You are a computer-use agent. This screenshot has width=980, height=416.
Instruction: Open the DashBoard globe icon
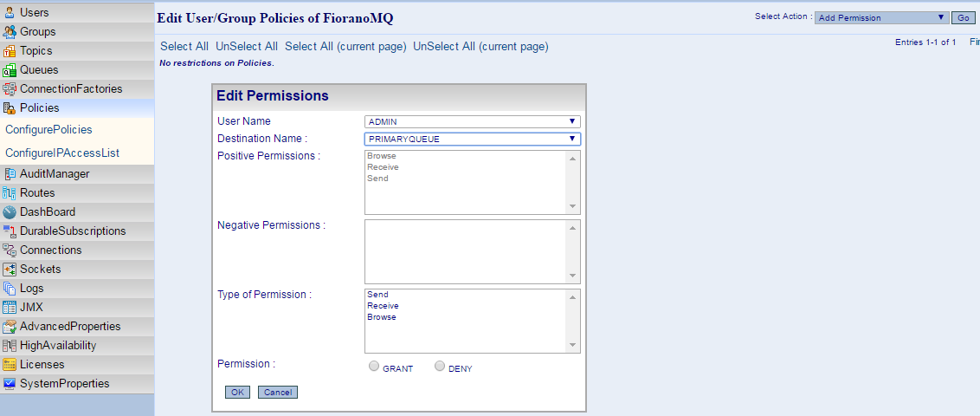(10, 212)
